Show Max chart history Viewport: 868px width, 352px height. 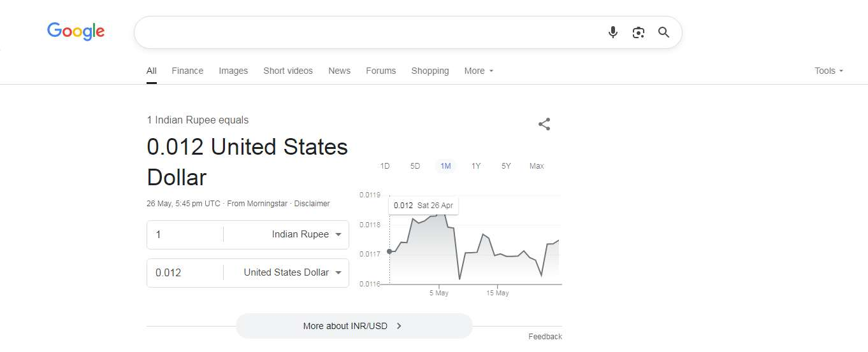537,166
